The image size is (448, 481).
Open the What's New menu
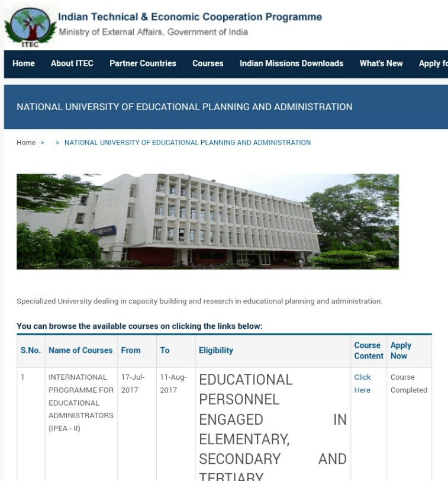pos(381,63)
